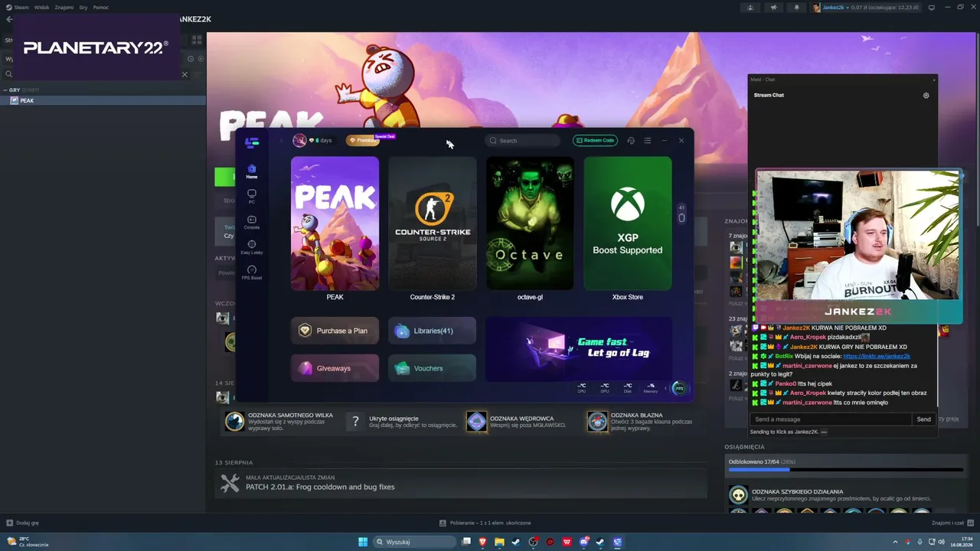Select the Xbox Store XGP card
980x551 pixels.
(628, 223)
